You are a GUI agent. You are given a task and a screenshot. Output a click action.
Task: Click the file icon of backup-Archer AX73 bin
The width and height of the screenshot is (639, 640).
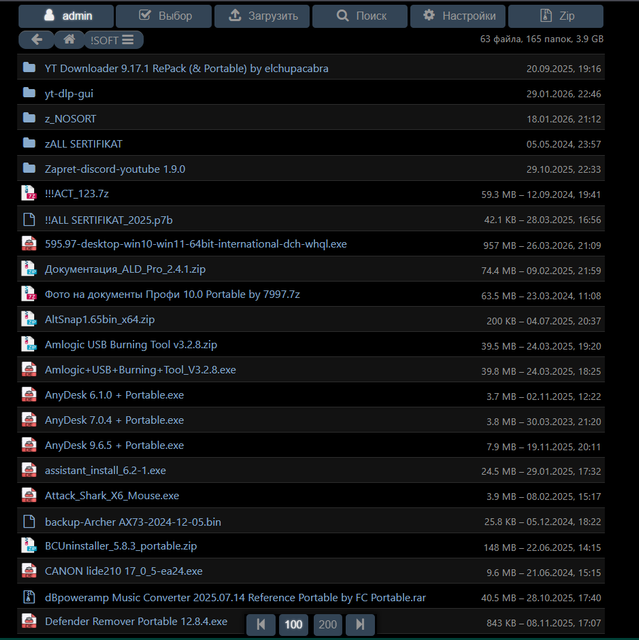29,521
